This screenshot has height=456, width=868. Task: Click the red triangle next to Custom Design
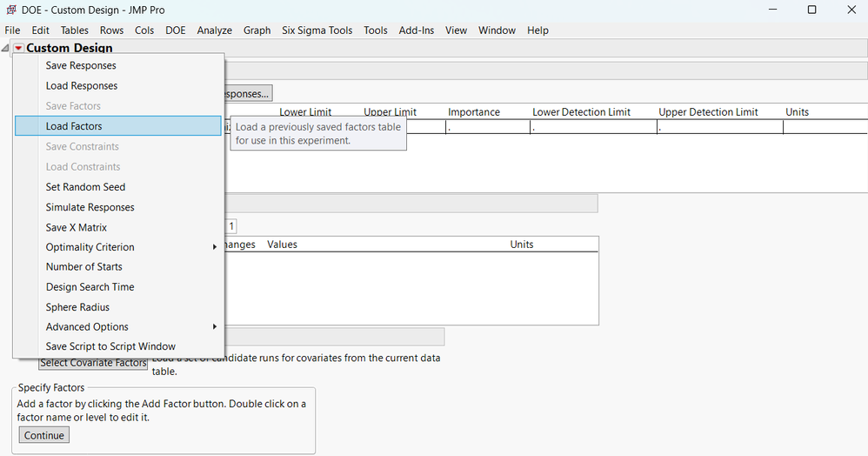[x=18, y=48]
